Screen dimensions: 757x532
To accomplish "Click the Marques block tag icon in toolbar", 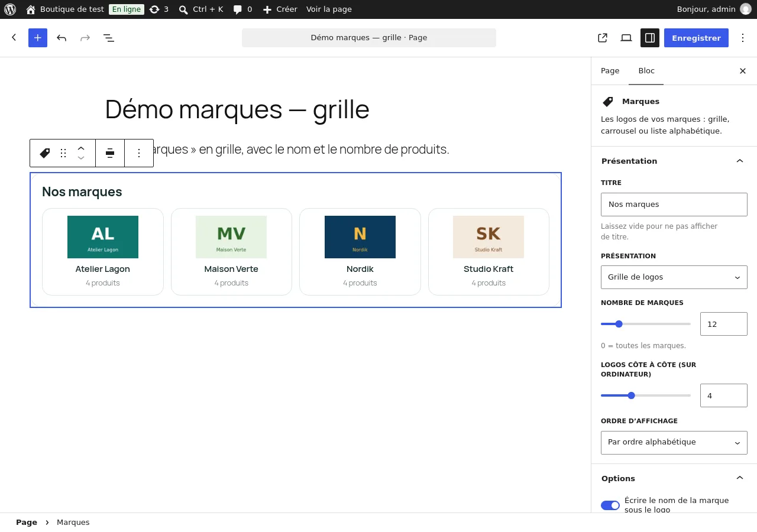I will [44, 153].
